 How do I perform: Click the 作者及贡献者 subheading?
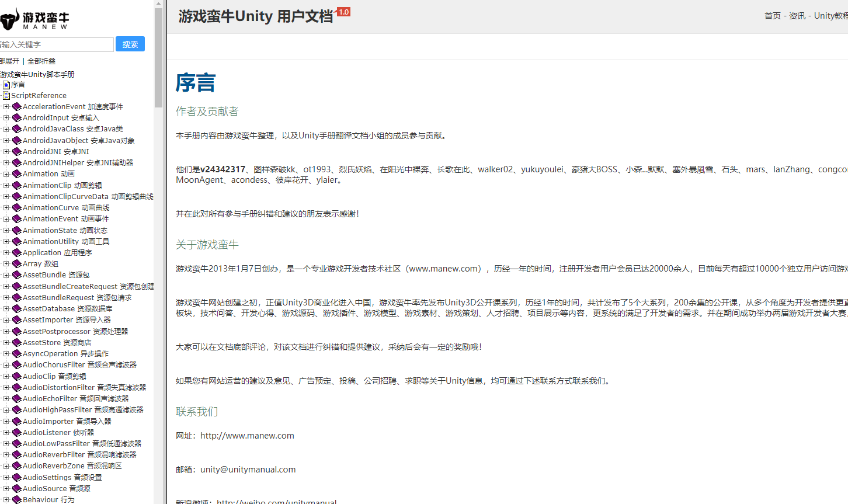[x=207, y=112]
